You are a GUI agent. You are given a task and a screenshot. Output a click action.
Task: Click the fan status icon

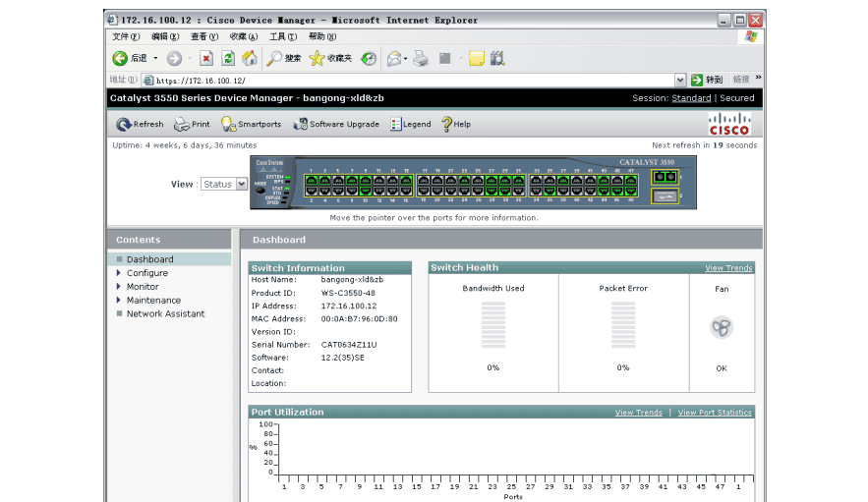(x=722, y=328)
